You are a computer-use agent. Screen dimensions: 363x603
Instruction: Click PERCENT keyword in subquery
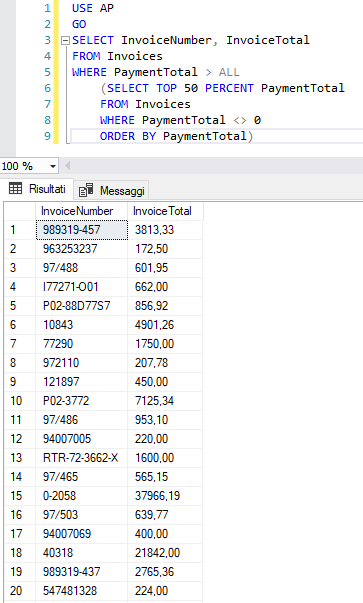tap(229, 88)
